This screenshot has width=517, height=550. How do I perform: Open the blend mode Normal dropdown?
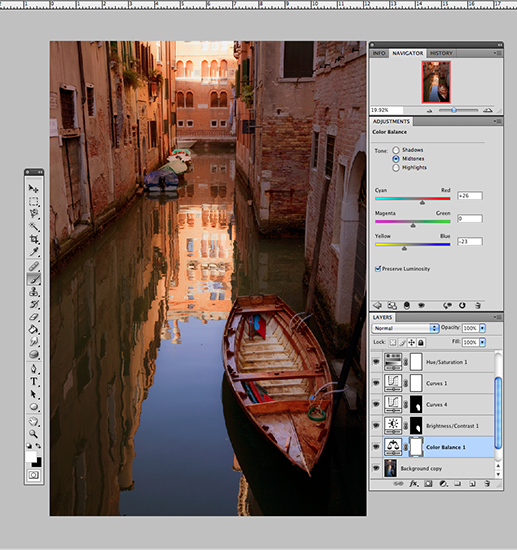405,328
